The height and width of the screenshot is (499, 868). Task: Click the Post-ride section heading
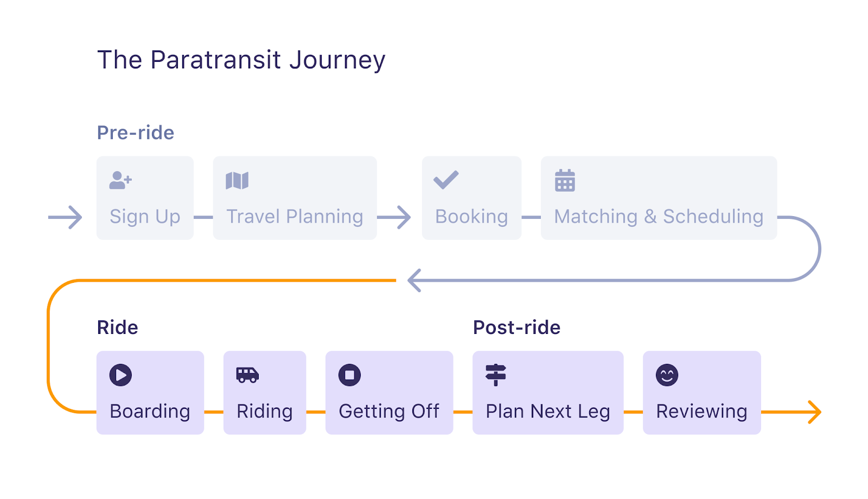point(516,327)
